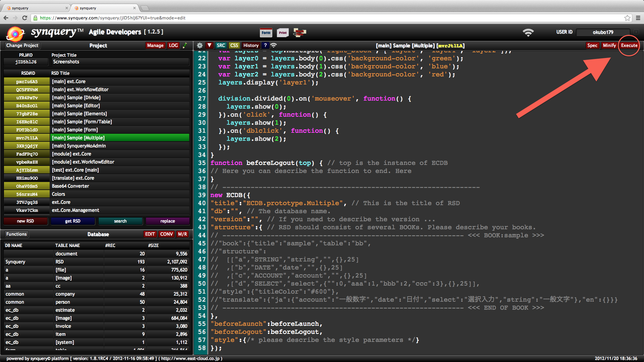Click the database M/R button
This screenshot has width=644, height=362.
[x=182, y=234]
